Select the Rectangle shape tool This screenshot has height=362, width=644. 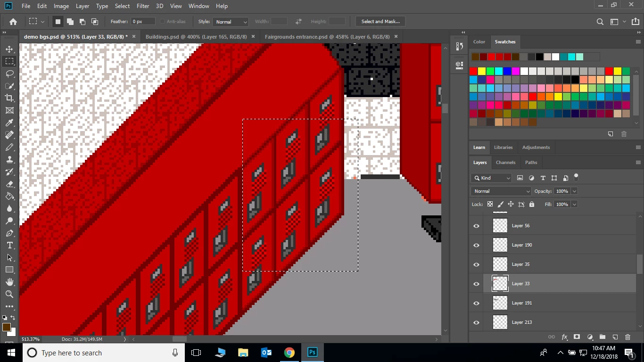tap(9, 270)
